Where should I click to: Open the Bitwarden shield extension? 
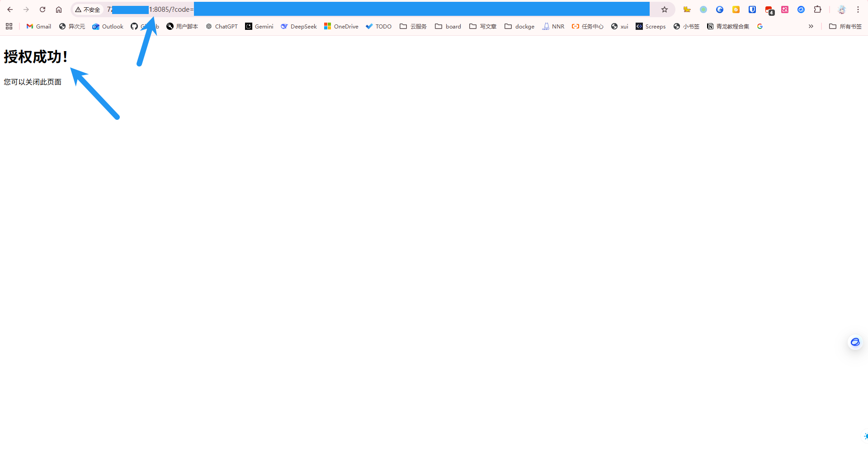click(x=752, y=9)
